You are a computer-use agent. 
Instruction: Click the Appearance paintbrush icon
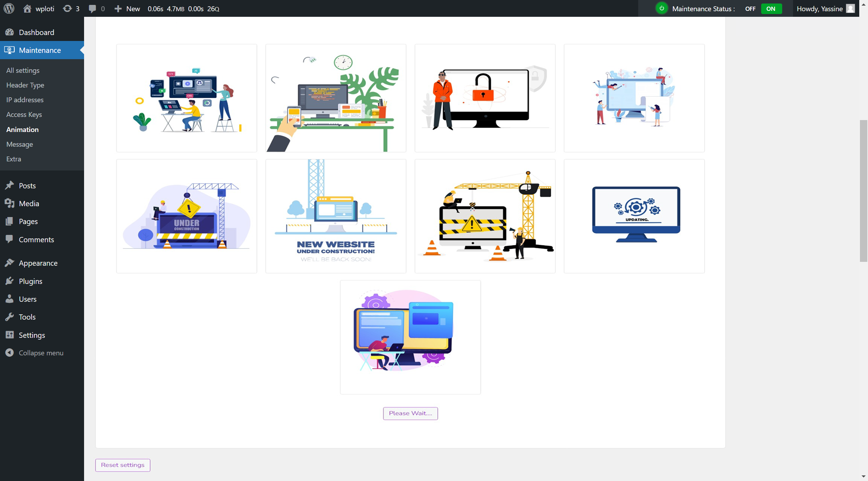tap(9, 263)
